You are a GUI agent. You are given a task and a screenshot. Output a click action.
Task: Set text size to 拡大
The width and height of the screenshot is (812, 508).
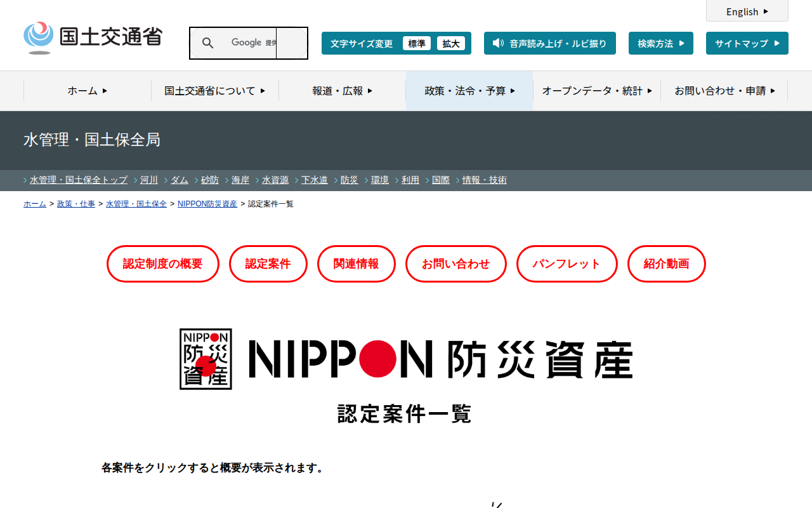coord(451,43)
